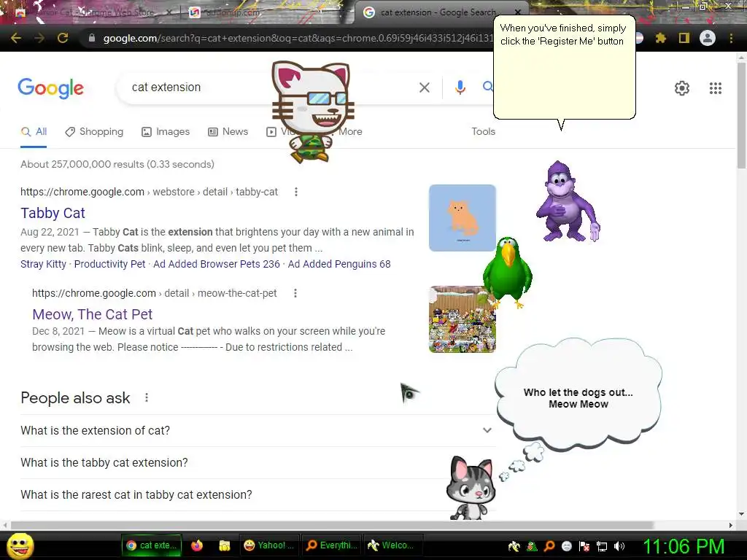This screenshot has width=747, height=560.
Task: Click the Tabby Cat result thumbnail
Action: point(462,218)
